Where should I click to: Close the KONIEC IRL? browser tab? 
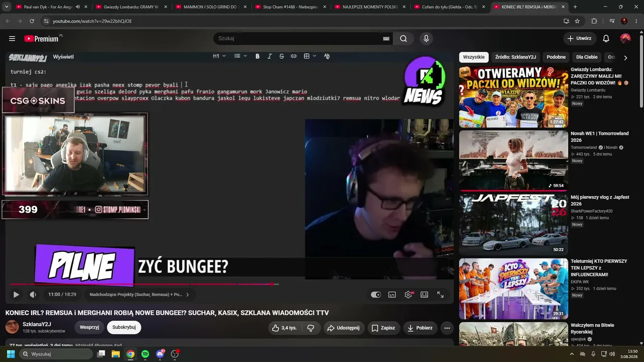click(x=562, y=7)
